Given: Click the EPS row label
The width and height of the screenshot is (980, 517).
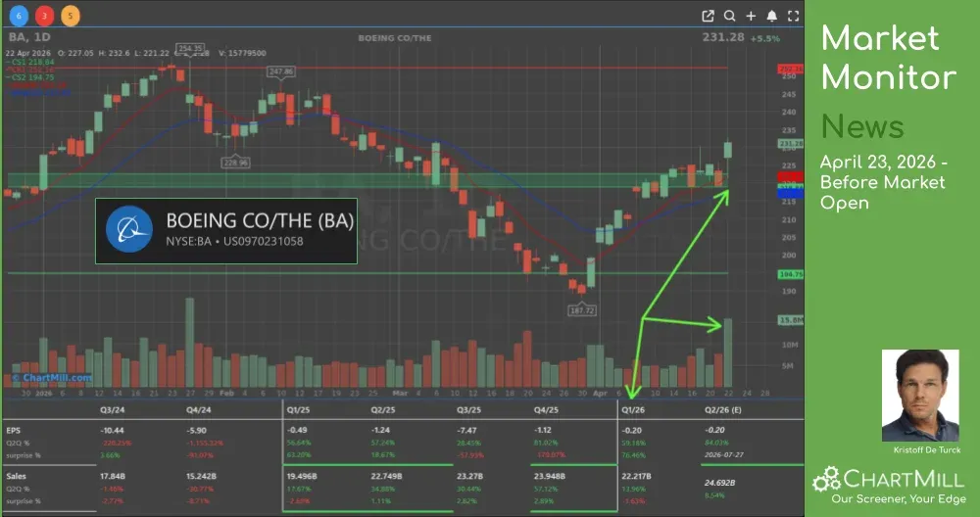Looking at the screenshot, I should (x=13, y=430).
